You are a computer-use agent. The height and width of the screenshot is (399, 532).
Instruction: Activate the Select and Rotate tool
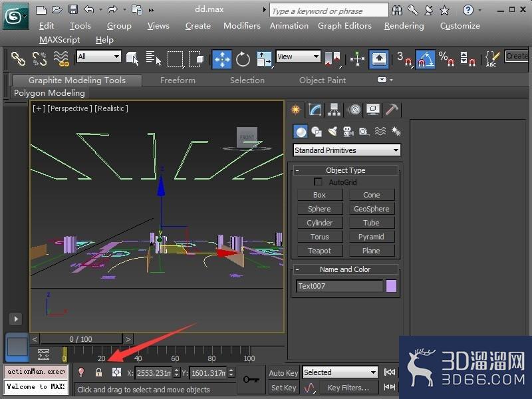pyautogui.click(x=243, y=59)
